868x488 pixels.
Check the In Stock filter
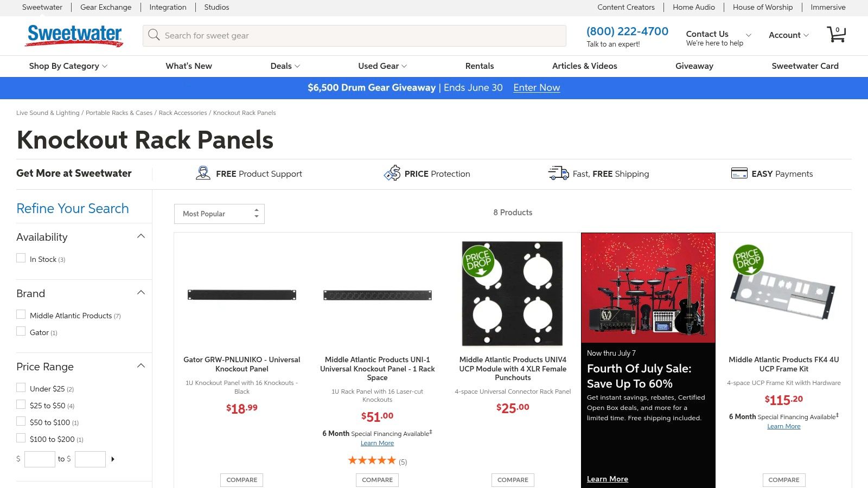[x=21, y=259]
